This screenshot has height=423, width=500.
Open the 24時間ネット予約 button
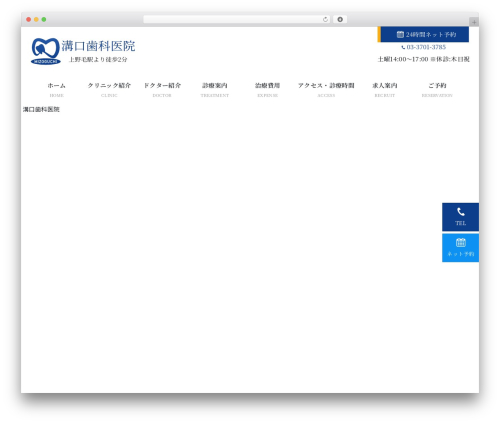tap(423, 34)
